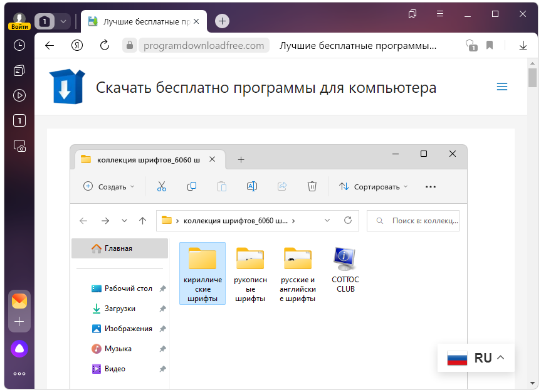Bookmark this page
This screenshot has height=392, width=541.
click(x=490, y=45)
